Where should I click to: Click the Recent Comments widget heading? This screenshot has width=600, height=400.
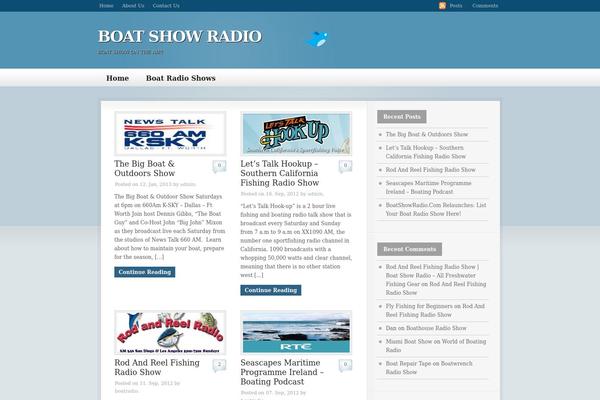point(409,249)
